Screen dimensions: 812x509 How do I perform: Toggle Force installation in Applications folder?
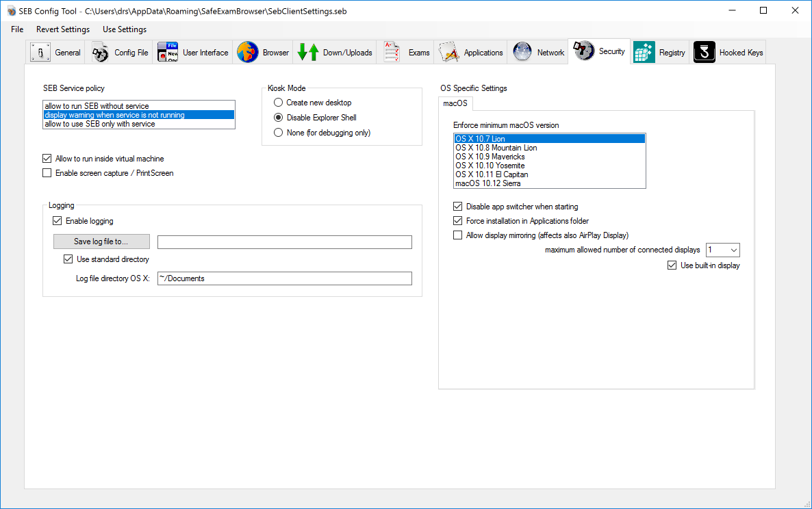[x=458, y=221]
